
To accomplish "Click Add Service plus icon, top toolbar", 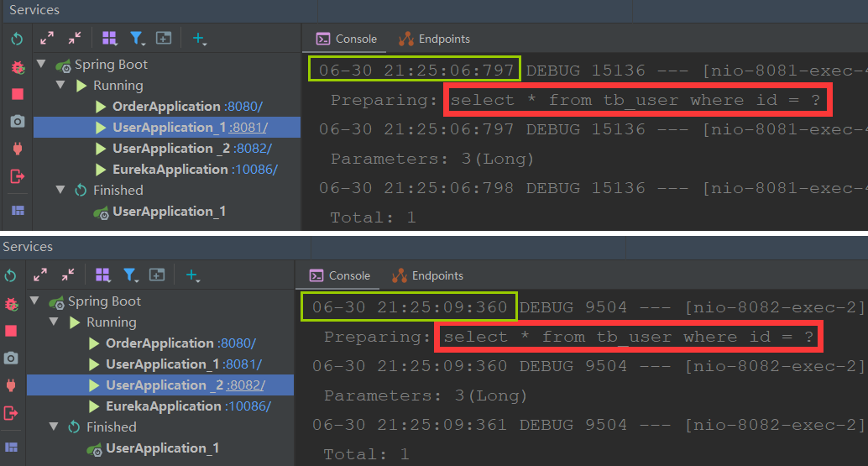I will point(199,38).
